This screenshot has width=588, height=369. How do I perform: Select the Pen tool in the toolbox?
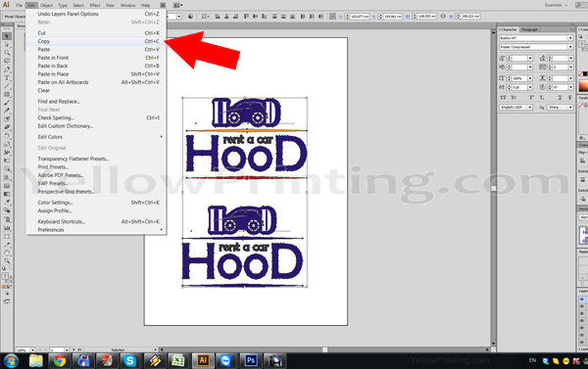[x=7, y=69]
